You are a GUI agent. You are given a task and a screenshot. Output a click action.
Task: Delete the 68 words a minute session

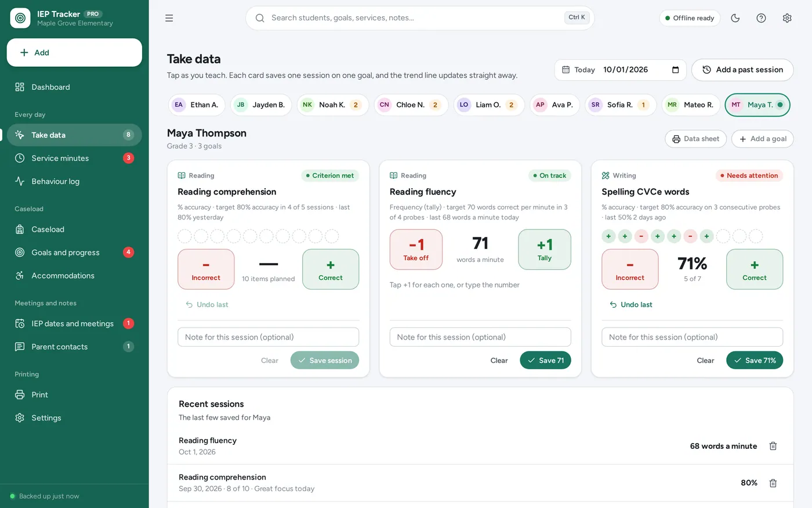click(x=773, y=446)
